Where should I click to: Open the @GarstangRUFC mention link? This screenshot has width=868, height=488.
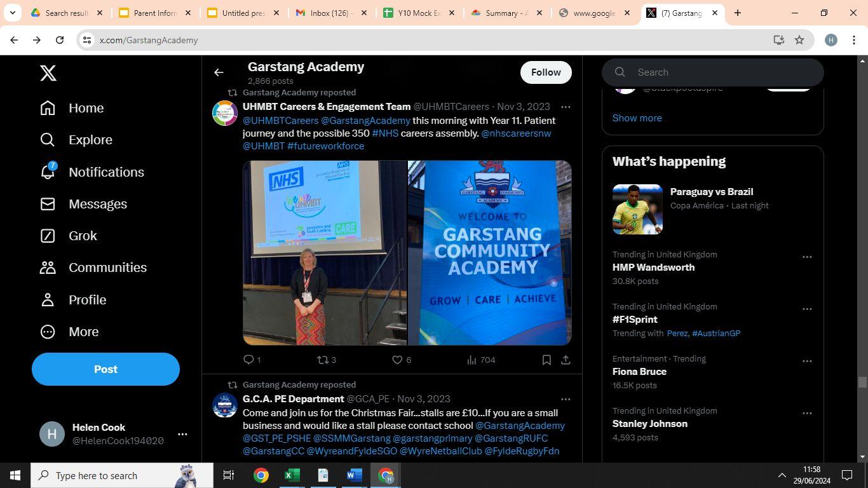click(x=512, y=438)
